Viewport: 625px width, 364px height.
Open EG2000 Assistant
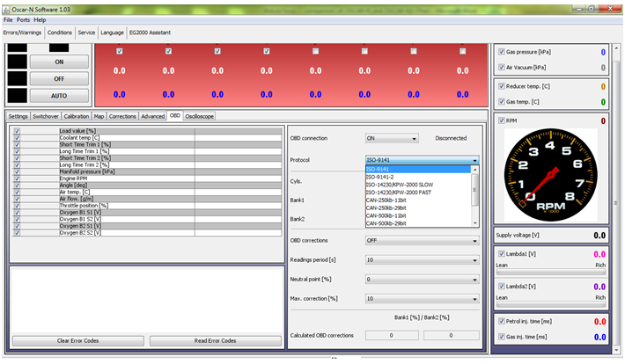point(150,33)
